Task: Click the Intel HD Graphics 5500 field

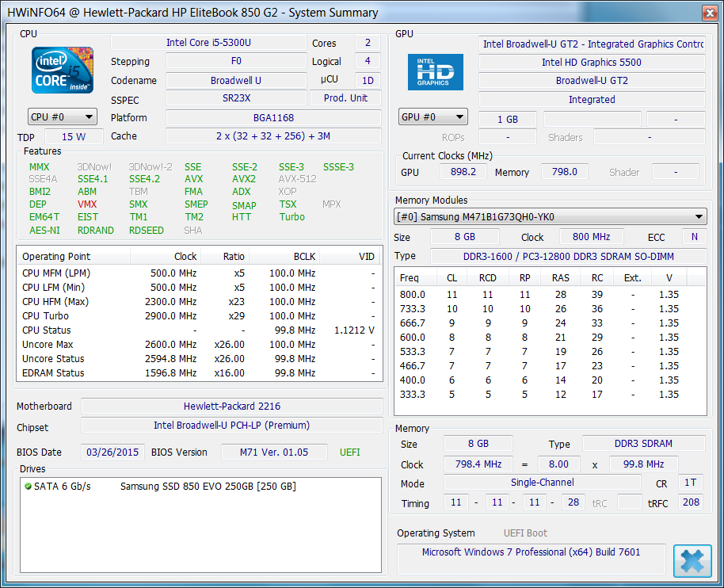Action: pyautogui.click(x=592, y=63)
